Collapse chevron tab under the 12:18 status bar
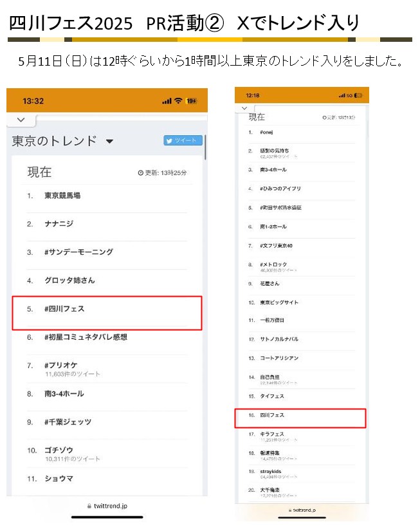 coord(244,108)
